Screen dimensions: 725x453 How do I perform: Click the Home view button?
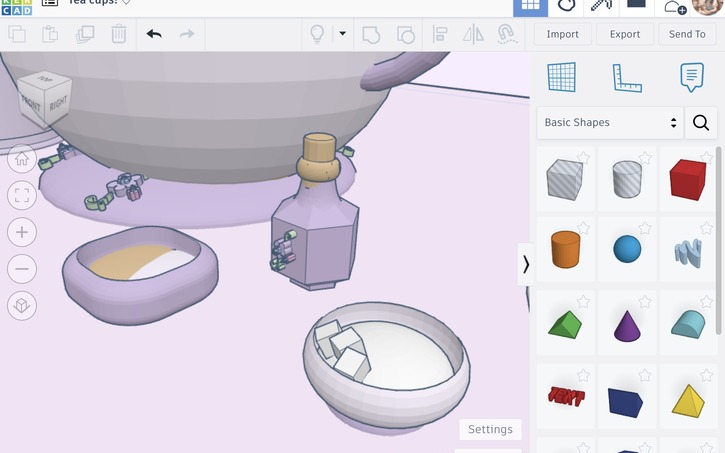click(x=22, y=159)
